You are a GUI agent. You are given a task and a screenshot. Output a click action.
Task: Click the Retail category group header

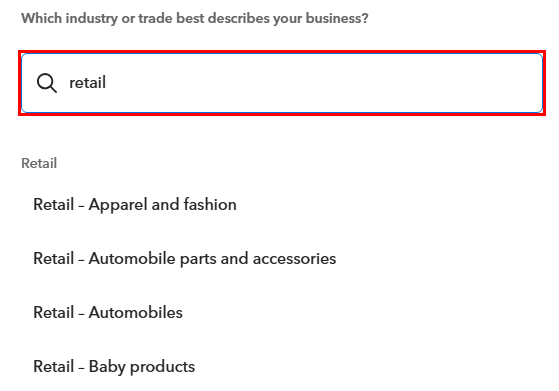tap(39, 163)
